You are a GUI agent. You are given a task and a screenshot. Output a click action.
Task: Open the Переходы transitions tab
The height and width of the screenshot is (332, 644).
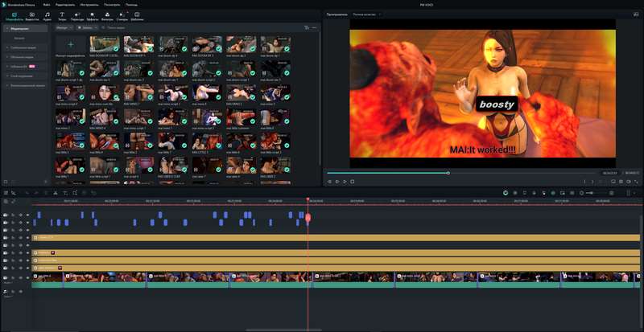pyautogui.click(x=77, y=16)
